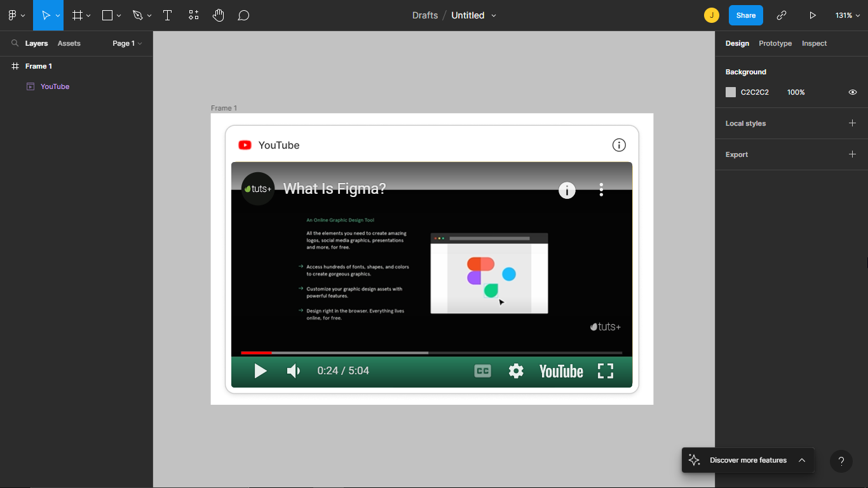Switch to the Prototype tab
The height and width of the screenshot is (488, 868).
coord(775,43)
